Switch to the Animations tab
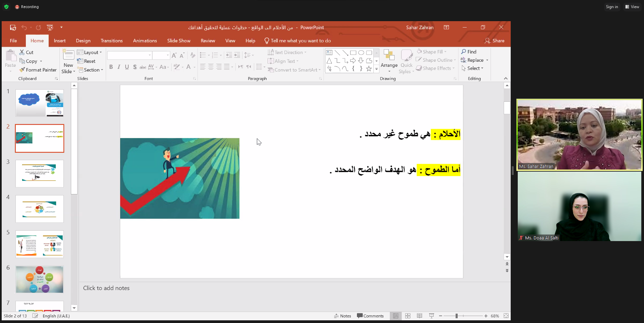 coord(145,41)
